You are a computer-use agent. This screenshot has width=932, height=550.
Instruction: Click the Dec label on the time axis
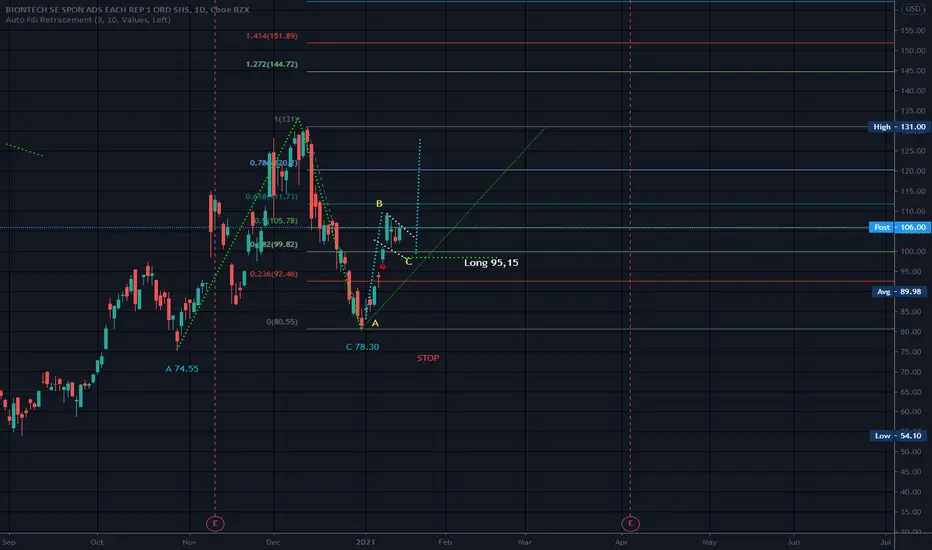[x=273, y=542]
